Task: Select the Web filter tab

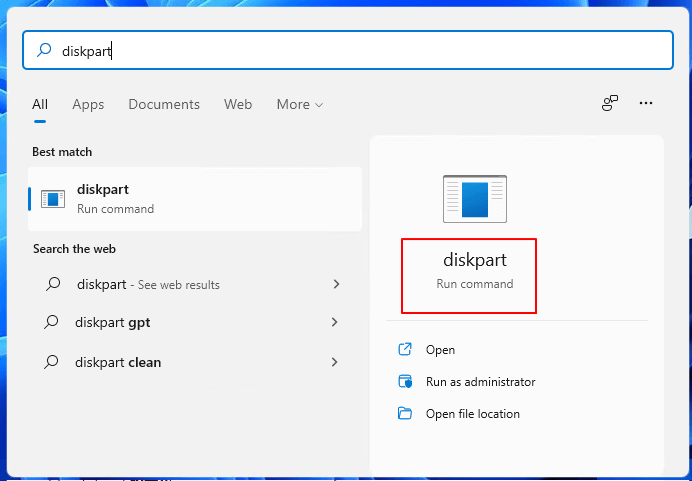Action: [238, 104]
